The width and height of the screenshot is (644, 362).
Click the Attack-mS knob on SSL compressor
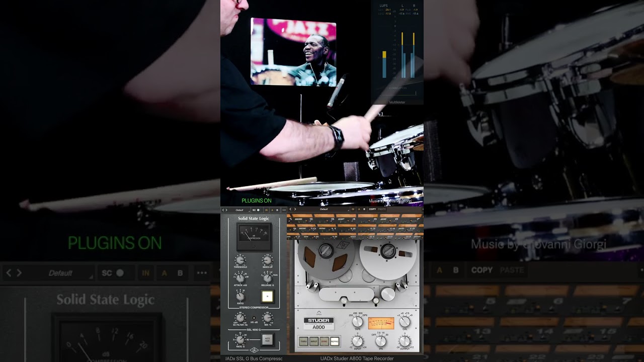coord(240,278)
